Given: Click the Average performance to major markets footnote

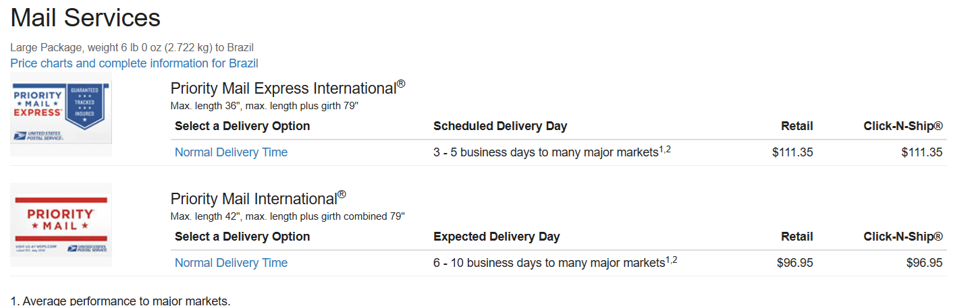Looking at the screenshot, I should [x=120, y=300].
